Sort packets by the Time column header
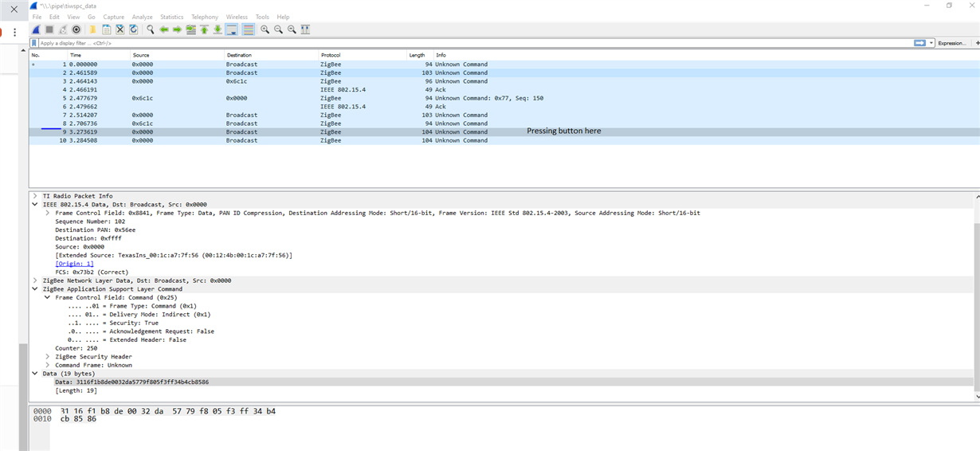Screen dimensions: 980x451 coord(99,55)
